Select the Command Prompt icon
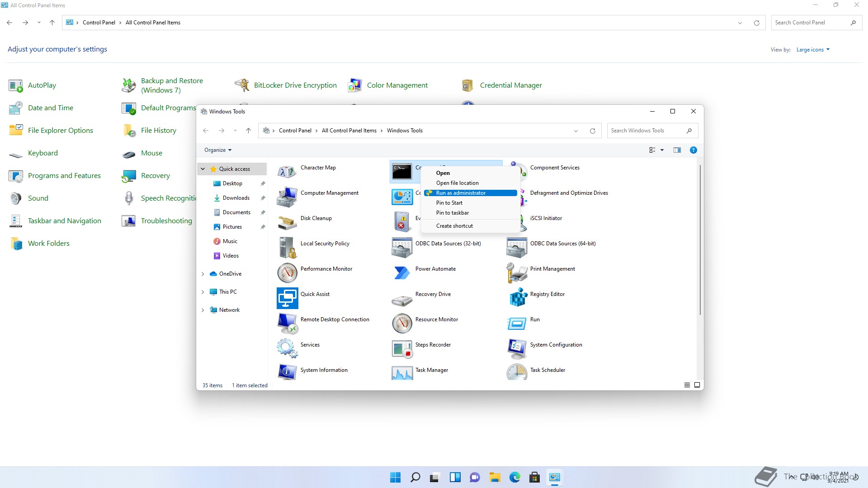This screenshot has height=488, width=868. pyautogui.click(x=402, y=172)
